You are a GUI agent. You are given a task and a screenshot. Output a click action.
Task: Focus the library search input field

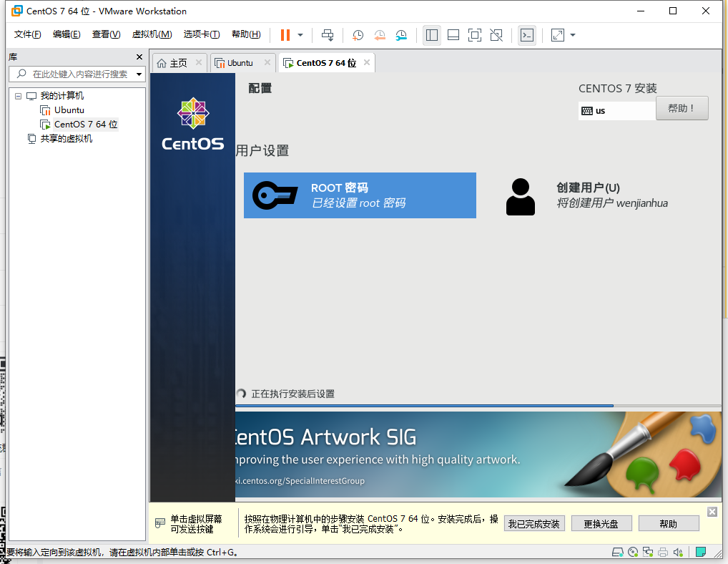click(77, 74)
